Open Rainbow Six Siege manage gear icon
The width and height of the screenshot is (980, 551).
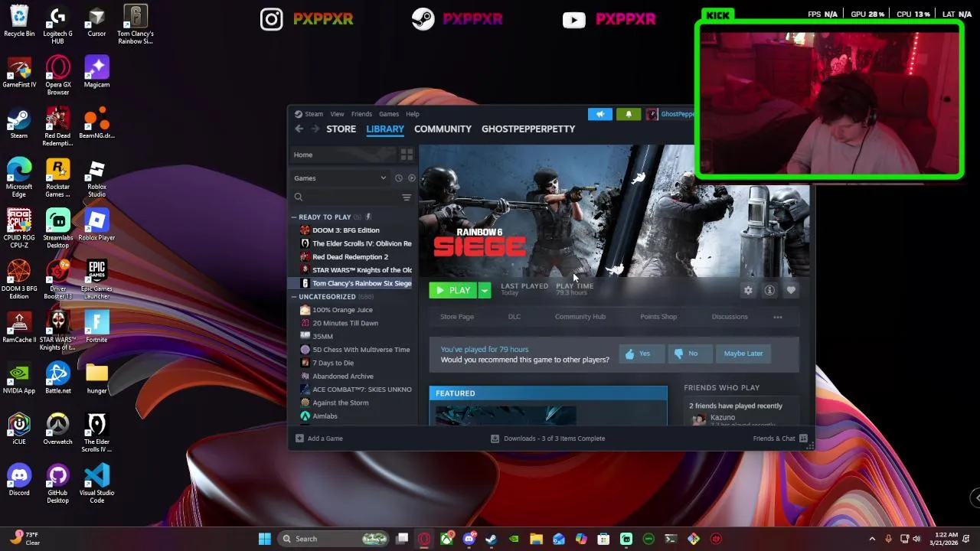(748, 290)
